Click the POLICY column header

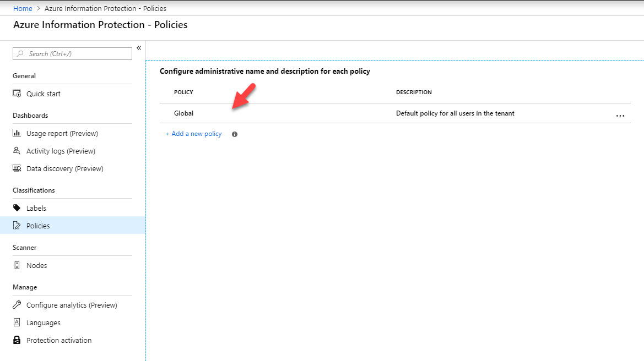(x=183, y=92)
